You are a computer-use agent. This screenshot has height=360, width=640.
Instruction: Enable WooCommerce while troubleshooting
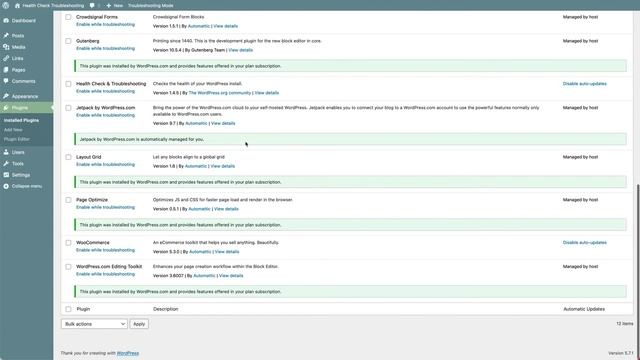pyautogui.click(x=105, y=250)
